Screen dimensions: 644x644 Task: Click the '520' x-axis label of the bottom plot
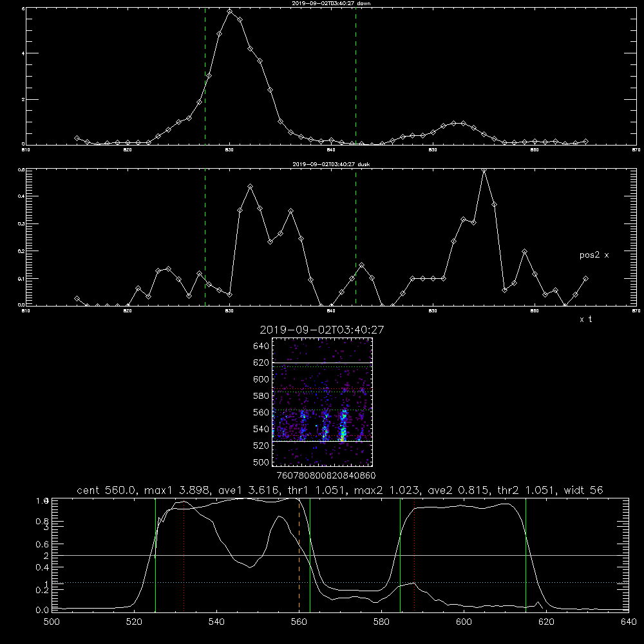(134, 622)
